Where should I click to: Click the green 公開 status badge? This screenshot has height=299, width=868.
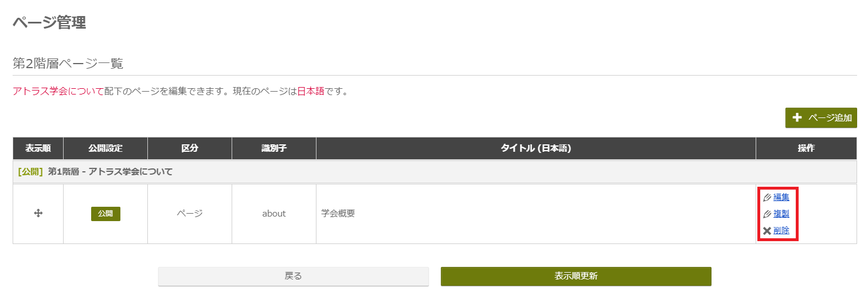[x=105, y=214]
